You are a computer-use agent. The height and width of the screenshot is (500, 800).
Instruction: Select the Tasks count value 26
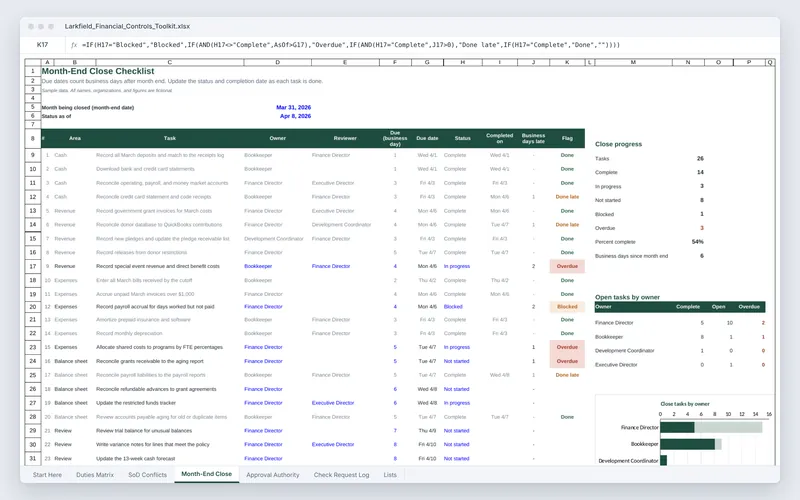tap(700, 158)
